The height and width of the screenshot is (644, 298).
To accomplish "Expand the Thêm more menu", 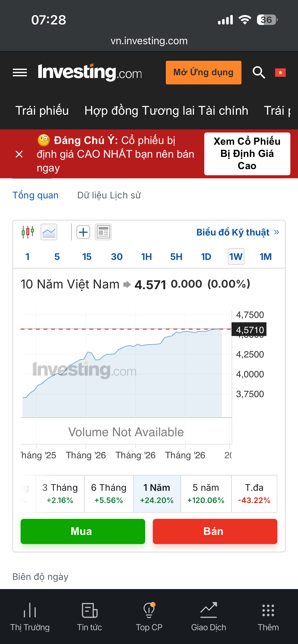I will 268,617.
